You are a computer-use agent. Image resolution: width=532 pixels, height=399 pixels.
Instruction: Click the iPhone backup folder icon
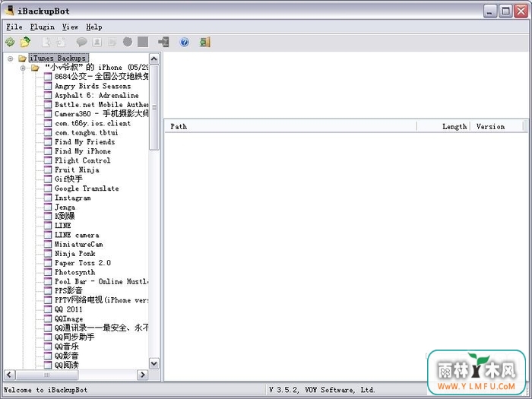pyautogui.click(x=35, y=68)
